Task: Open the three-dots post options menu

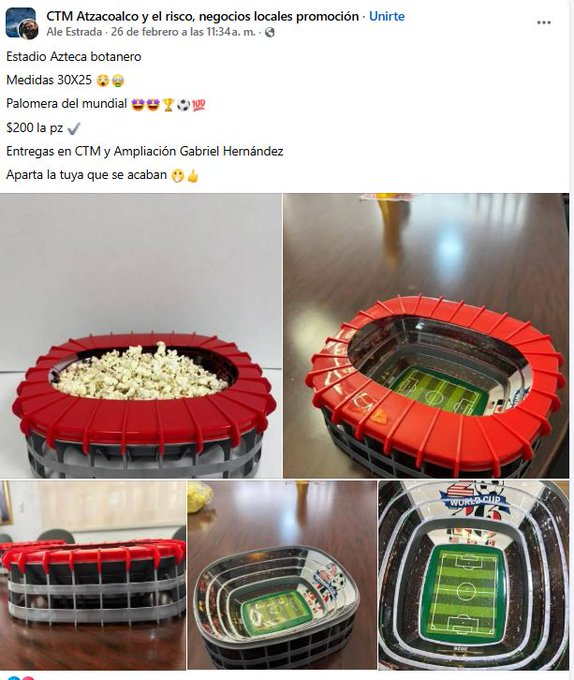Action: [x=544, y=23]
